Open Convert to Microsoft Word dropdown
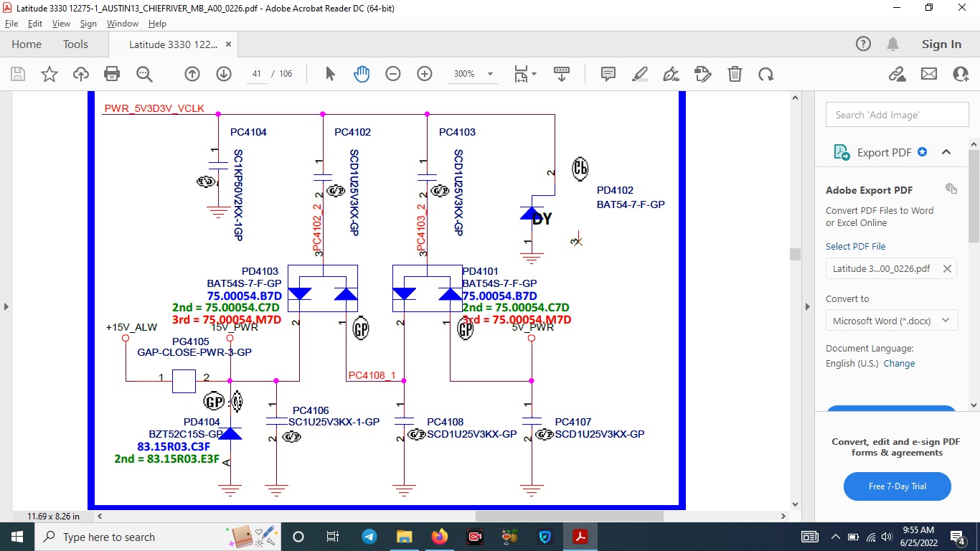Image resolution: width=980 pixels, height=551 pixels. pos(892,321)
